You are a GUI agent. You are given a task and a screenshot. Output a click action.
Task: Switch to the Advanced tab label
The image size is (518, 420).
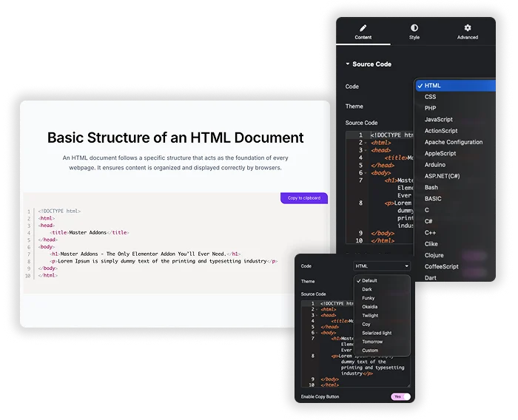(468, 37)
